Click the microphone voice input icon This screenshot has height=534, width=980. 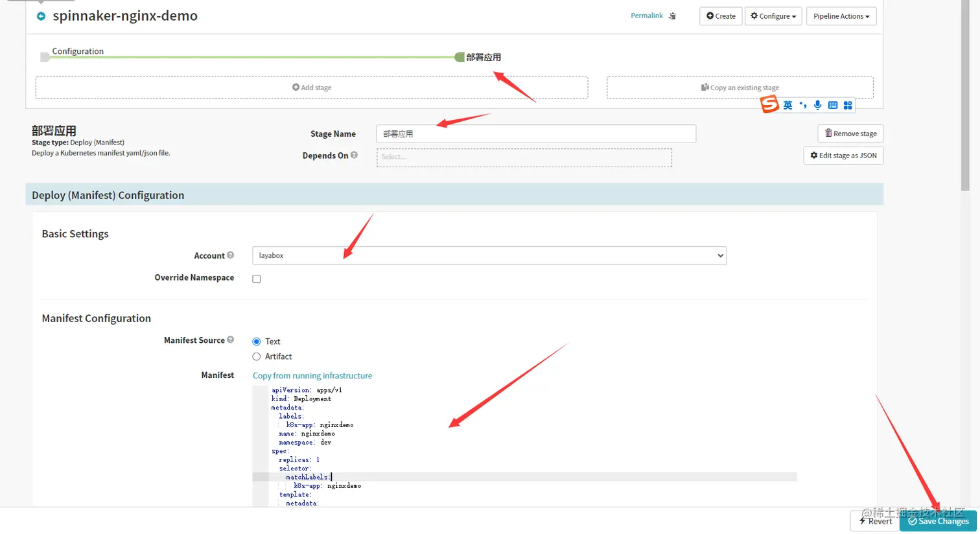pos(818,105)
